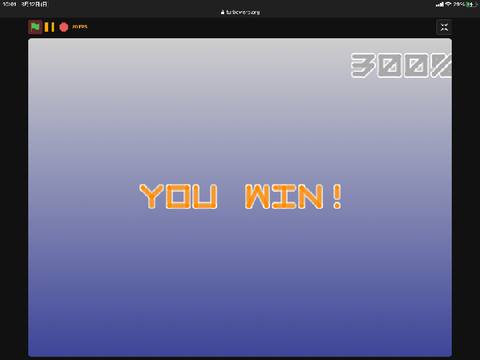This screenshot has width=480, height=360.
Task: Pause the running project
Action: click(49, 27)
